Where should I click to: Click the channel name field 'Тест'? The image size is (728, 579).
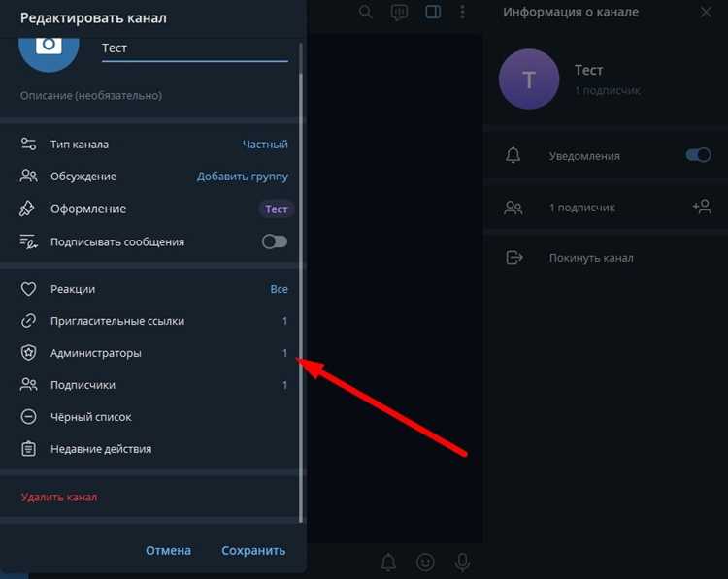coord(194,48)
